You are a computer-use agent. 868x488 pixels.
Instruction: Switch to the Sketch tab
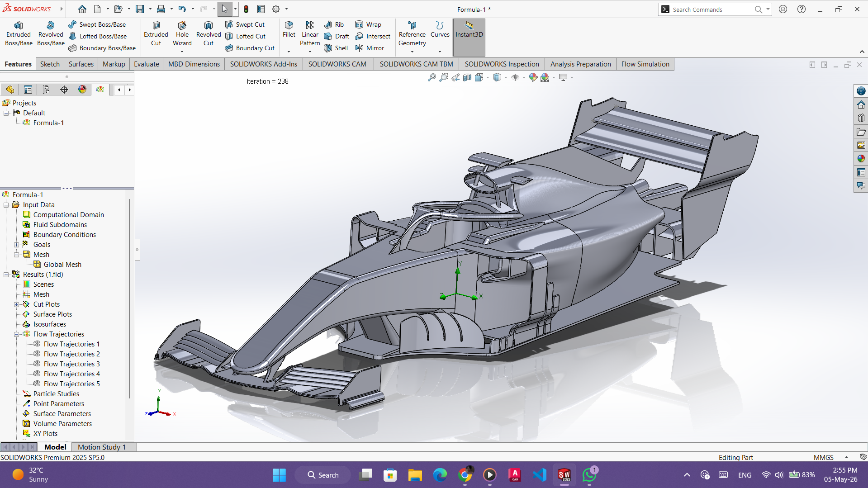click(50, 64)
